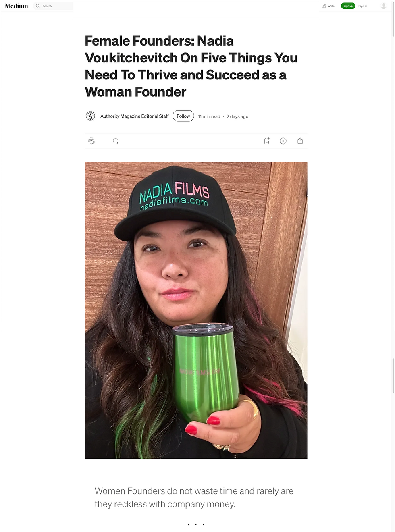
Task: Follow Authority Magazine Editorial Staff
Action: (x=183, y=116)
